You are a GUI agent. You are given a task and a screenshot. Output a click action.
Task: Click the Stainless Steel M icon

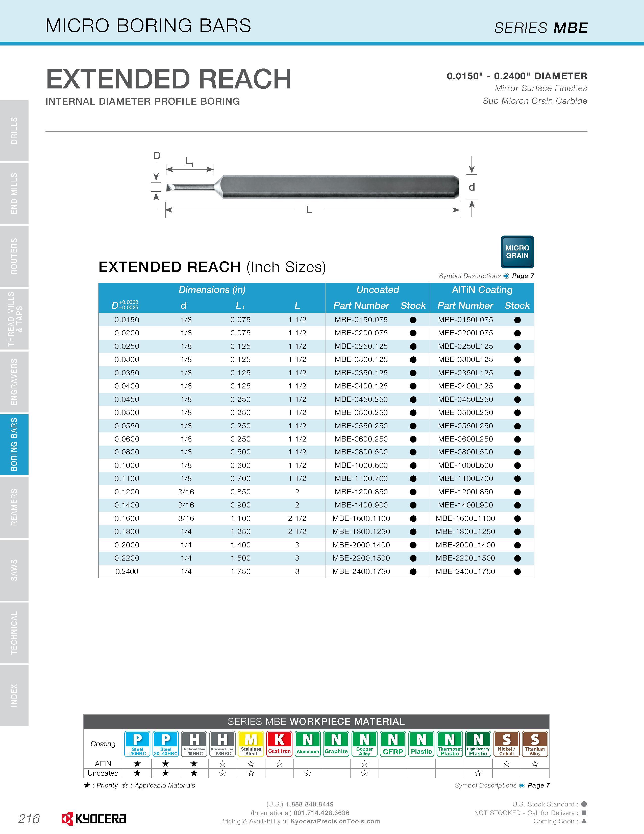click(251, 744)
